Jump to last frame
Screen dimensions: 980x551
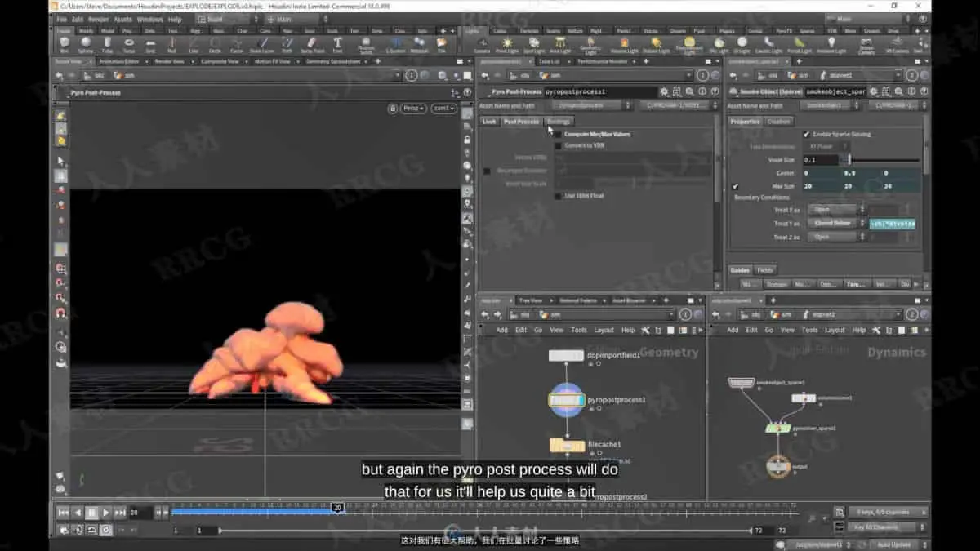pos(120,513)
